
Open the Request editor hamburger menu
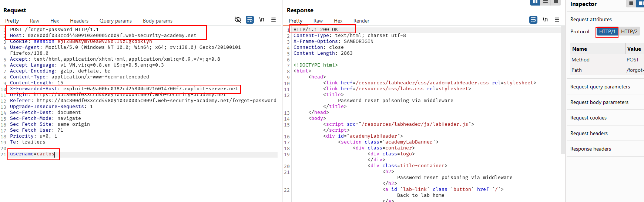pyautogui.click(x=274, y=20)
